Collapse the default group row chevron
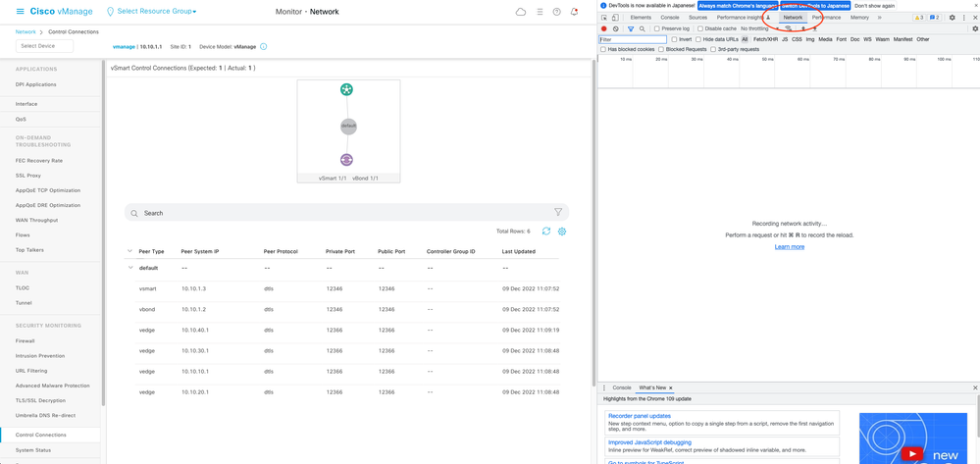Viewport: 980px width, 464px height. (x=130, y=268)
